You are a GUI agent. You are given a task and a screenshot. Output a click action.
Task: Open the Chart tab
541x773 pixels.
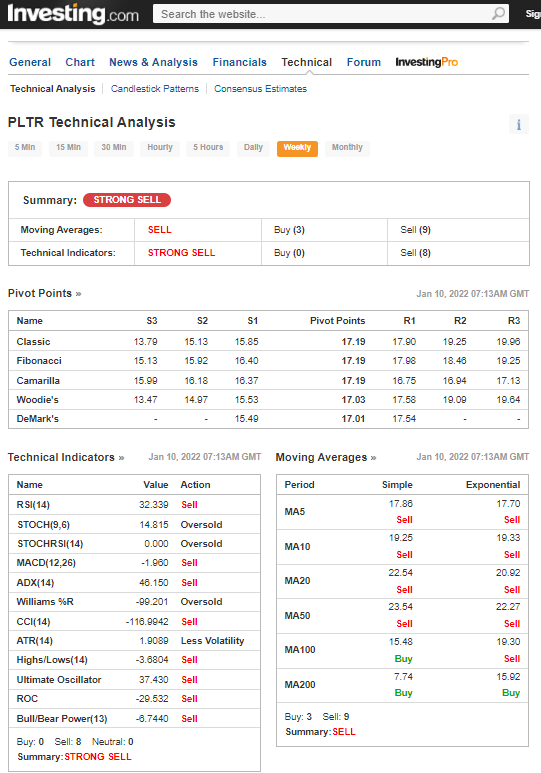pyautogui.click(x=80, y=62)
